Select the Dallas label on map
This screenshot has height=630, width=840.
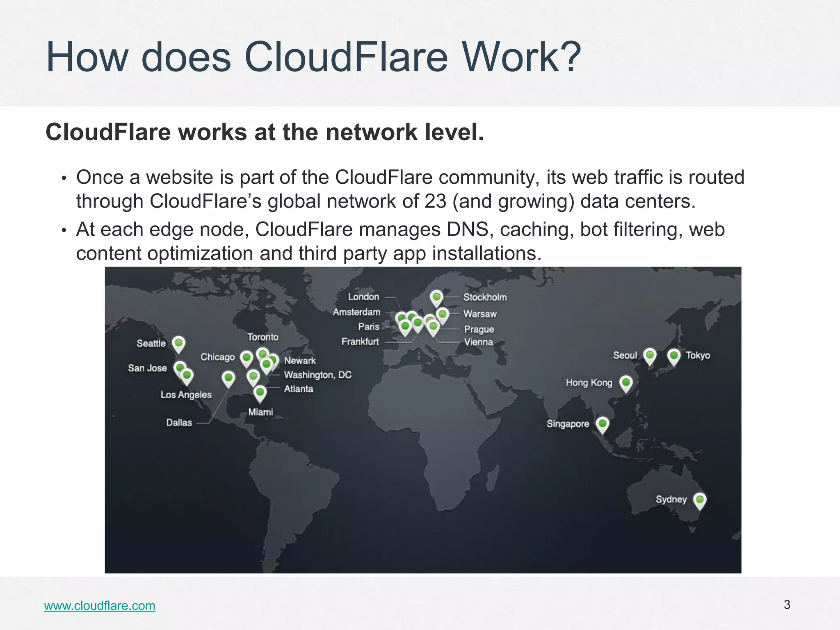179,422
